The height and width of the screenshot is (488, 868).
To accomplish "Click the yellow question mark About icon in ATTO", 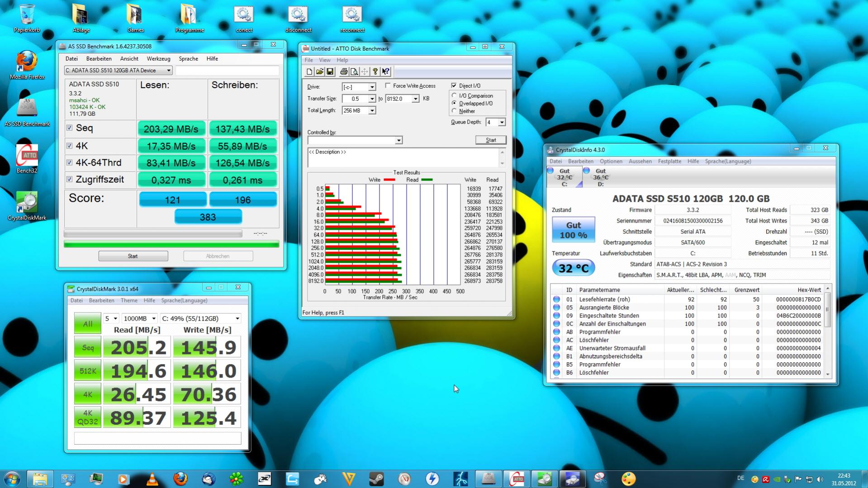I will pyautogui.click(x=375, y=71).
